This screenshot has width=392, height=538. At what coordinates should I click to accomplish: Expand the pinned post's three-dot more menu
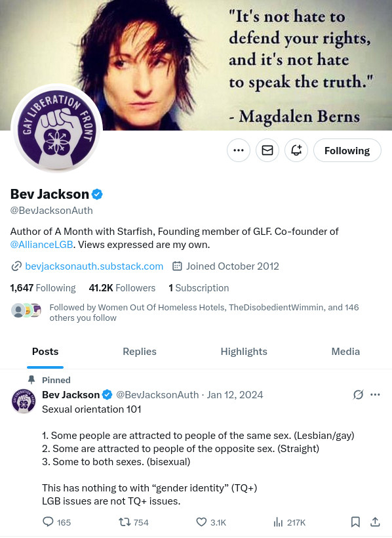coord(375,394)
